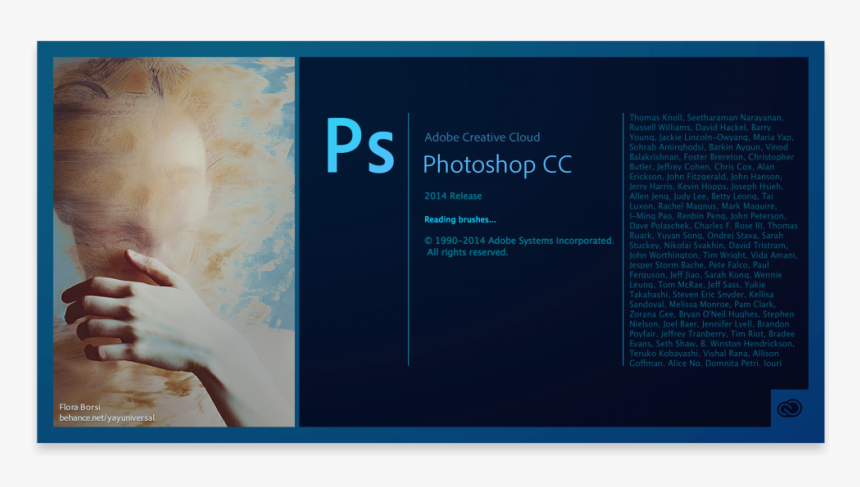This screenshot has width=860, height=487.
Task: Click the credits line starting 'Teruko Kobayashi'
Action: click(705, 353)
